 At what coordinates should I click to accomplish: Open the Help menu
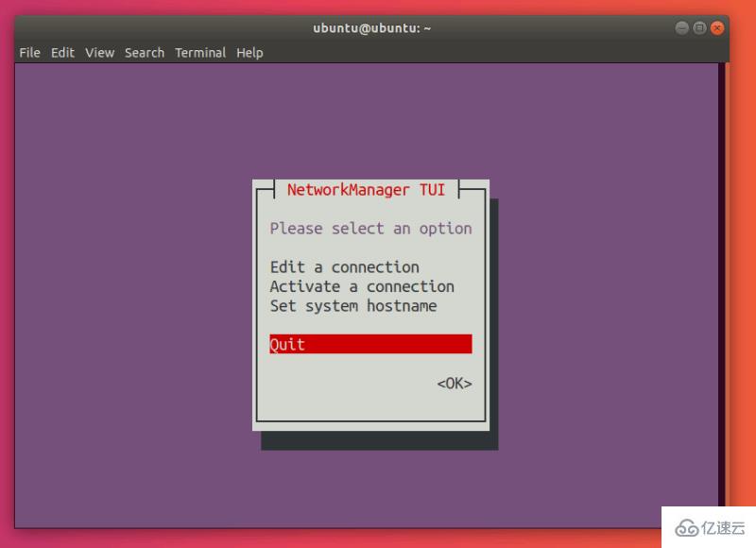pyautogui.click(x=249, y=53)
